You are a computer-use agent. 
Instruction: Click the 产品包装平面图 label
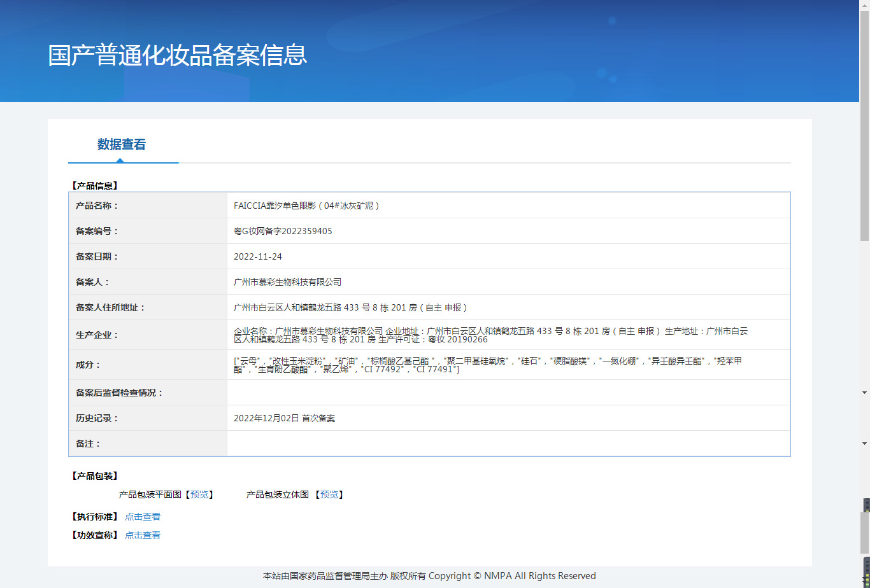click(x=150, y=494)
